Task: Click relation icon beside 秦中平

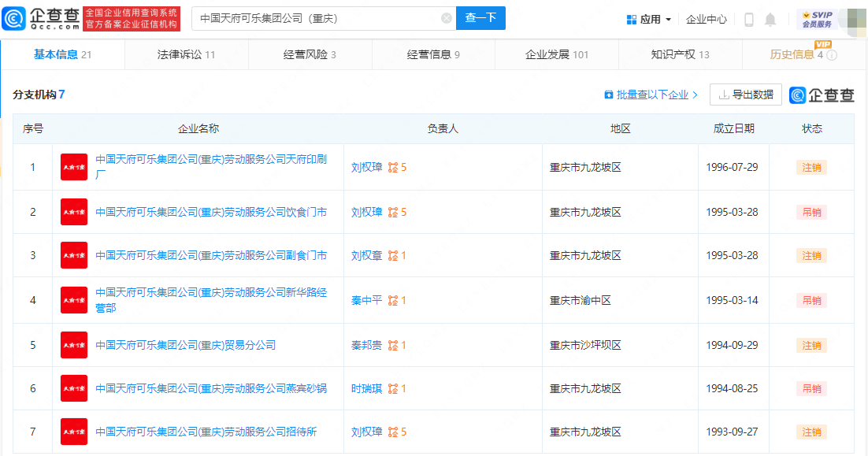Action: [x=393, y=300]
